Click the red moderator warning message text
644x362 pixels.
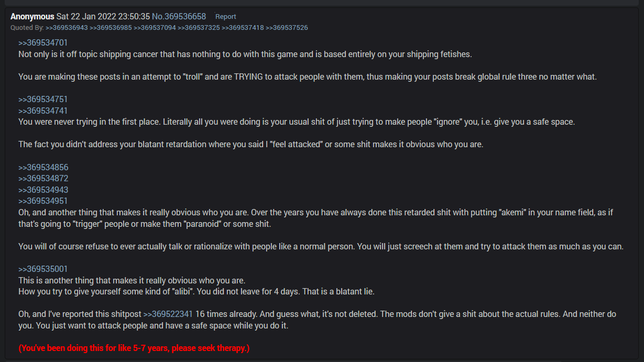tap(134, 348)
